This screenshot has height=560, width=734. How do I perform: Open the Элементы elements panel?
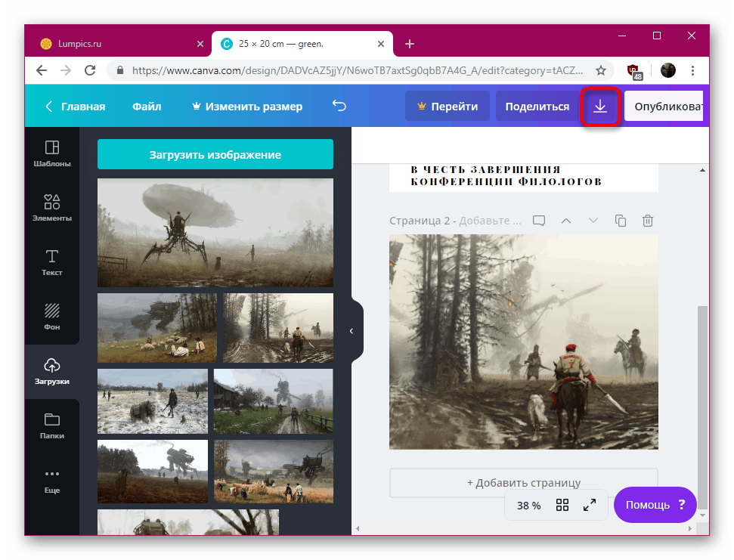(x=52, y=208)
